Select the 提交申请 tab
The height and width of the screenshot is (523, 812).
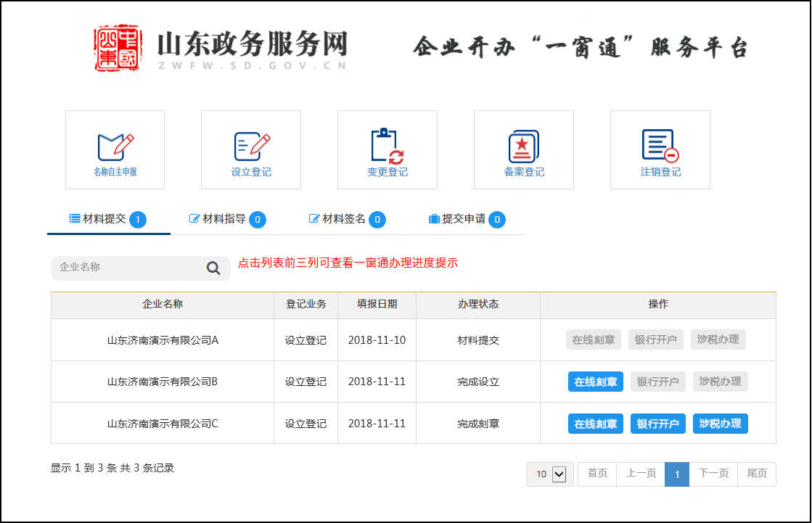click(466, 219)
